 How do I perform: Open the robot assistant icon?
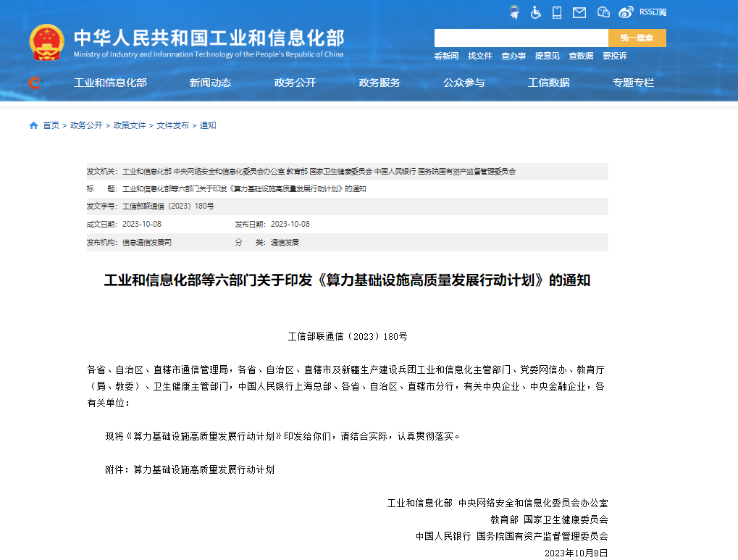[515, 12]
